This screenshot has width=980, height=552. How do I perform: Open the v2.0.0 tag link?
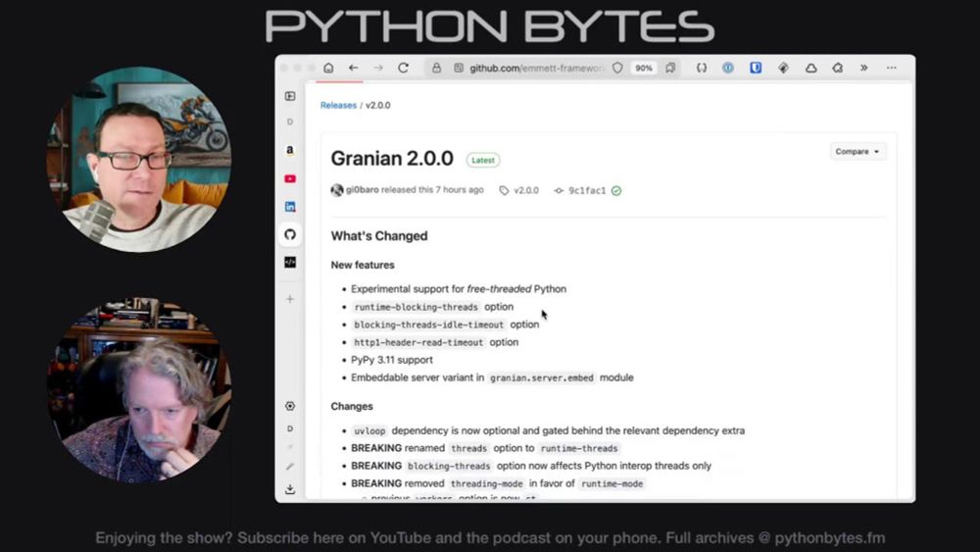click(519, 190)
